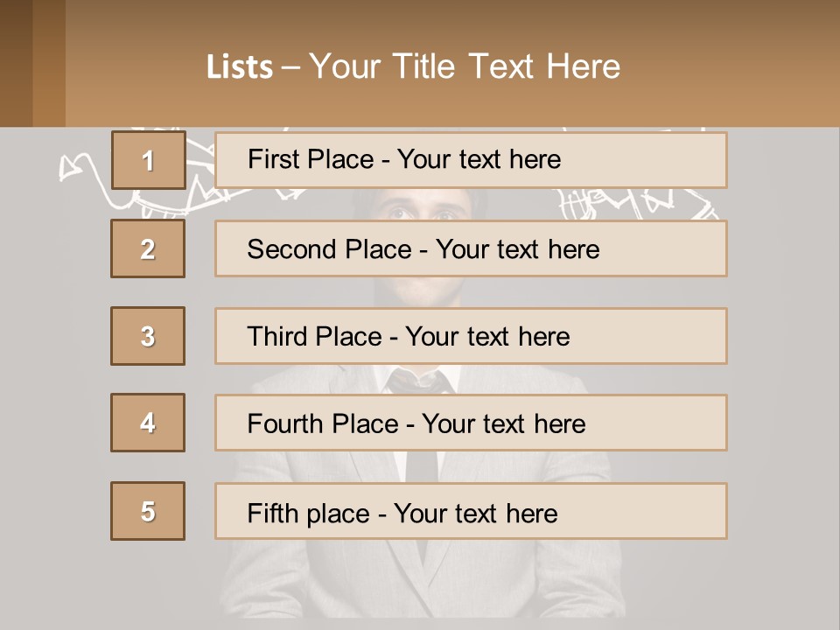This screenshot has height=630, width=840.
Task: Click the bold word Lists in title
Action: (x=239, y=67)
